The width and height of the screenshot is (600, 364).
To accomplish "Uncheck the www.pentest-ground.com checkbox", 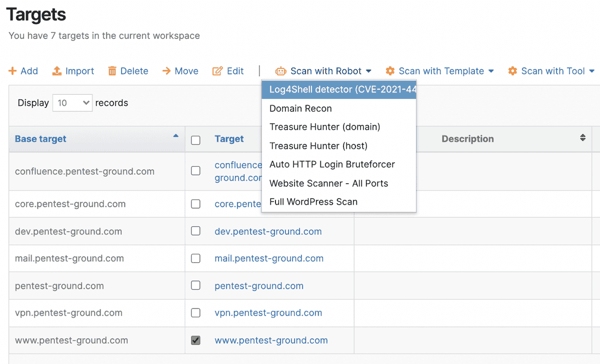I will tap(195, 340).
